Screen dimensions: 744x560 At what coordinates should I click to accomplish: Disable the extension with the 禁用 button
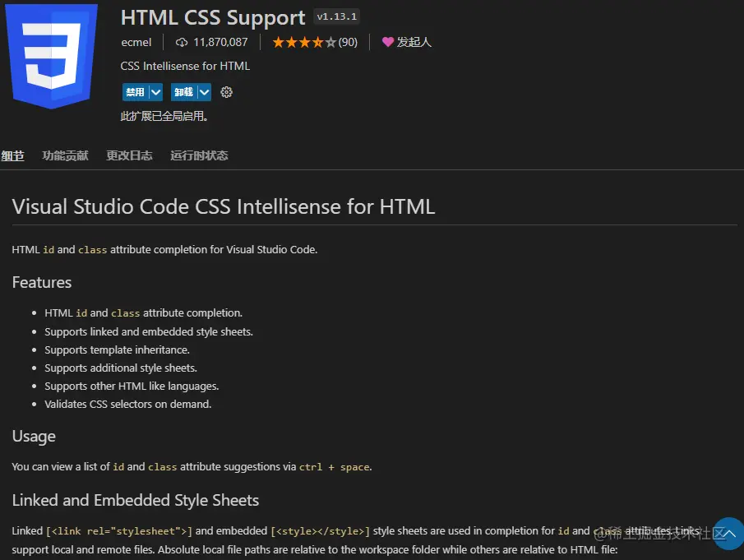[x=136, y=92]
